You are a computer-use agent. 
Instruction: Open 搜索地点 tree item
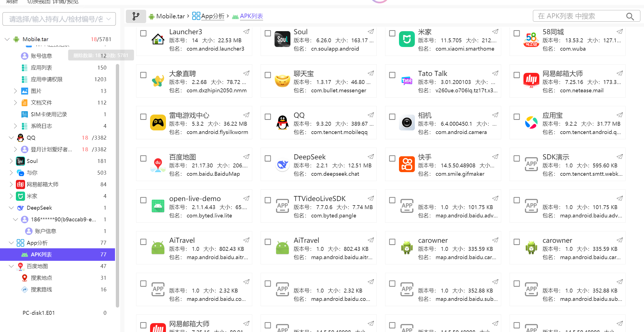(x=41, y=278)
